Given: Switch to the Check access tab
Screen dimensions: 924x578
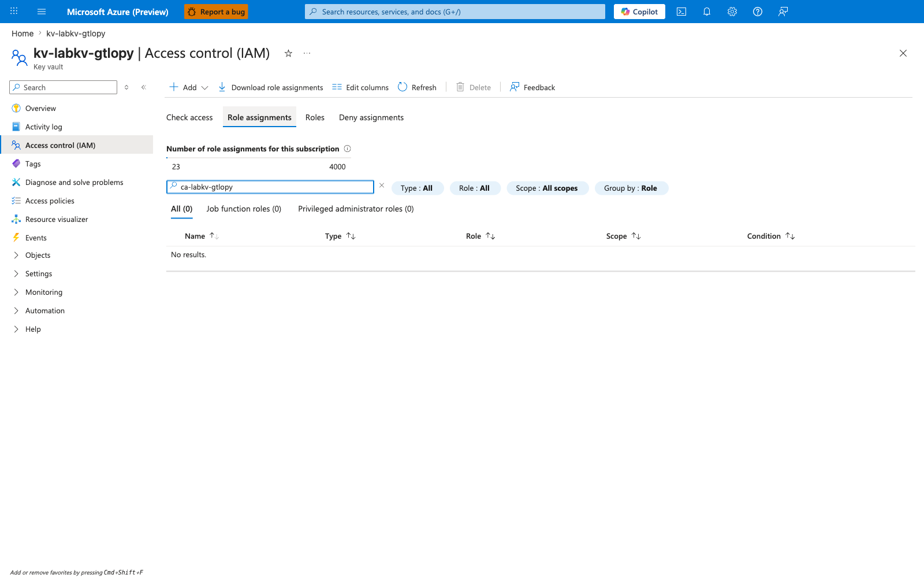Looking at the screenshot, I should point(189,117).
